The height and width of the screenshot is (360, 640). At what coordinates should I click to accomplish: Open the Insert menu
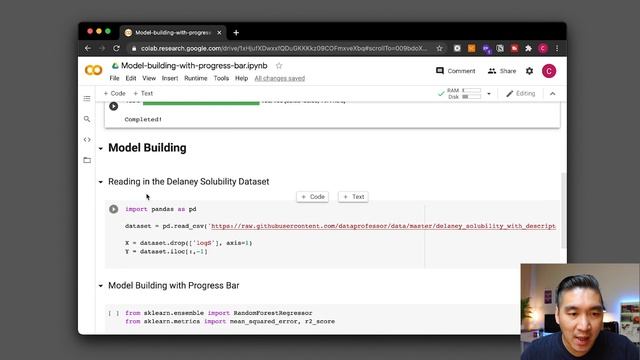coord(170,78)
